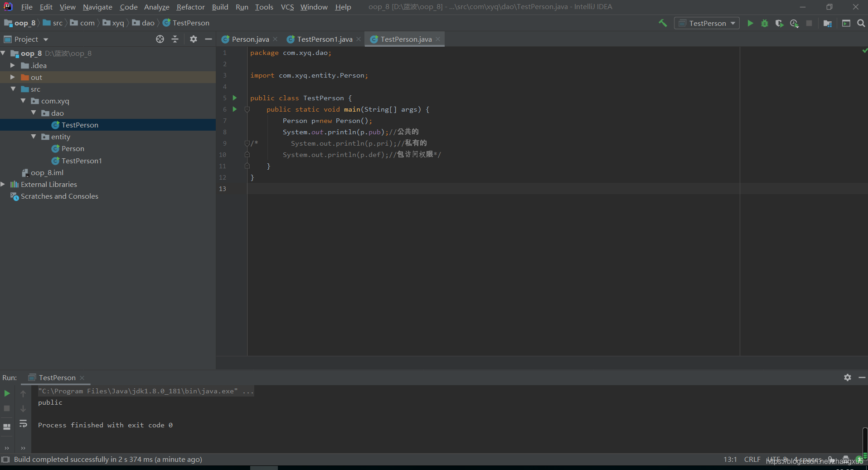Run with coverage shield icon

click(x=779, y=23)
